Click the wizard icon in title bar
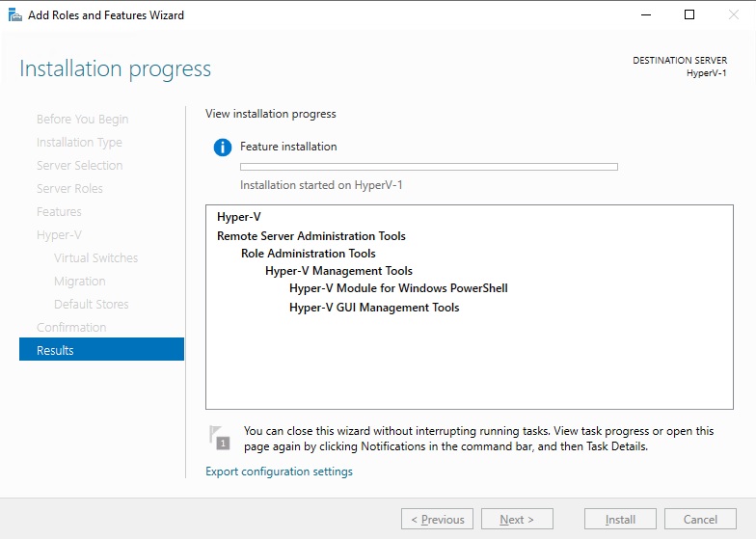The height and width of the screenshot is (539, 756). click(15, 15)
